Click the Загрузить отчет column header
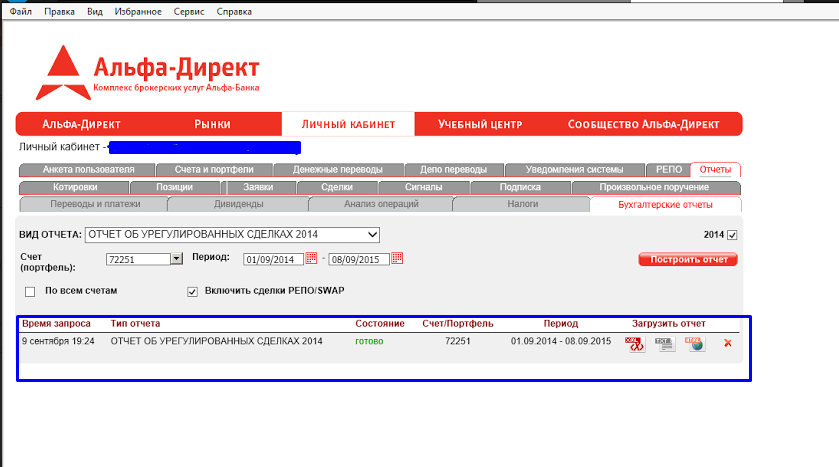The width and height of the screenshot is (839, 467). pos(669,324)
